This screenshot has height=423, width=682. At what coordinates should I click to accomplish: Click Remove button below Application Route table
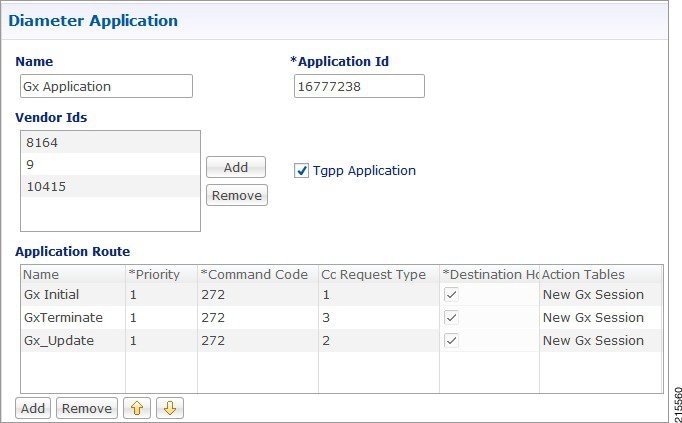(x=87, y=408)
